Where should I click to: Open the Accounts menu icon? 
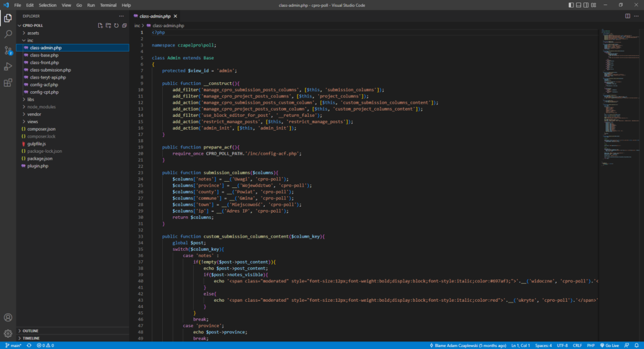coord(8,318)
